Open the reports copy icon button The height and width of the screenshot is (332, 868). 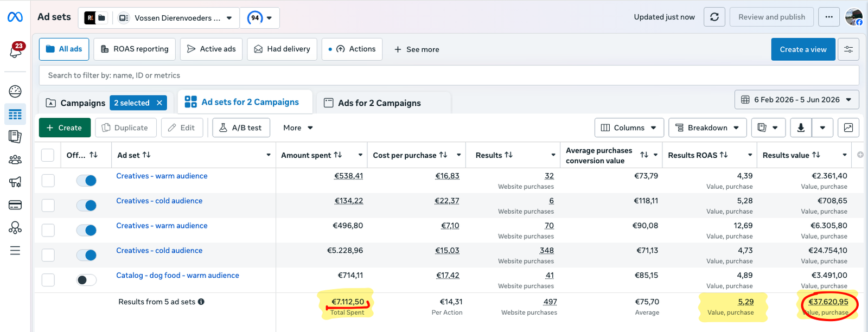(768, 128)
